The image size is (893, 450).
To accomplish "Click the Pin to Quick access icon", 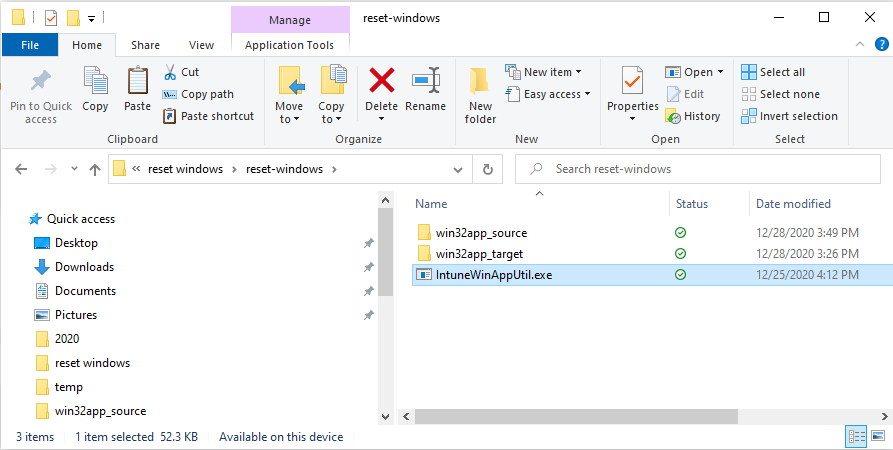I will pyautogui.click(x=40, y=81).
